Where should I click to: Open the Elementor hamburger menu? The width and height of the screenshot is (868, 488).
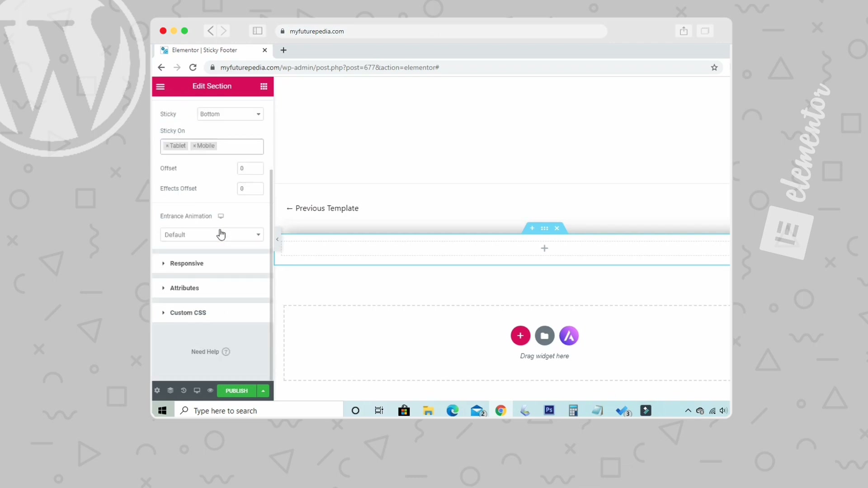(x=160, y=86)
